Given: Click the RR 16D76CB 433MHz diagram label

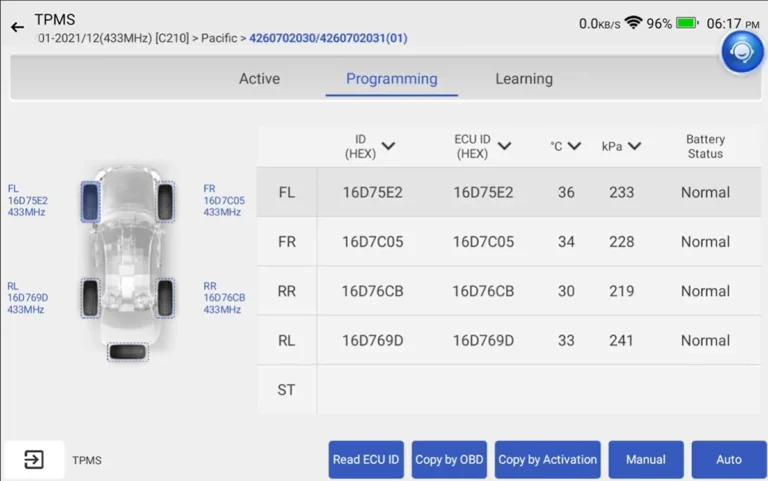Looking at the screenshot, I should click(x=224, y=298).
